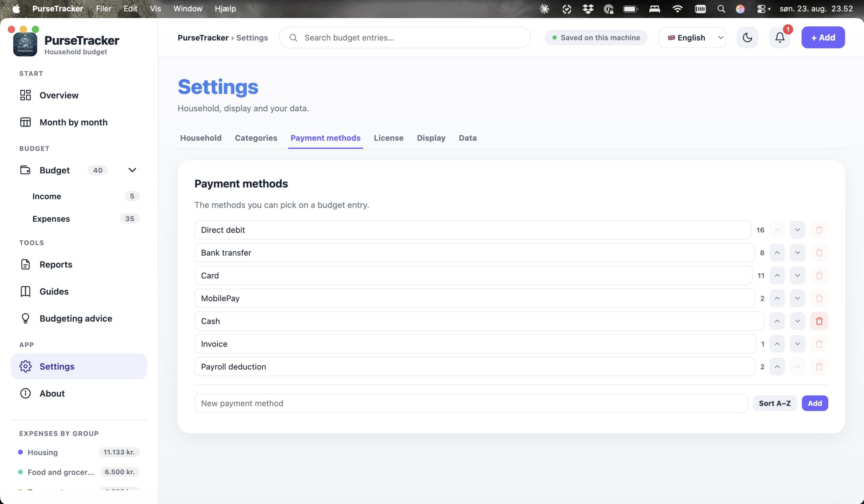Viewport: 864px width, 504px height.
Task: Delete the Bank transfer payment method
Action: coord(819,253)
